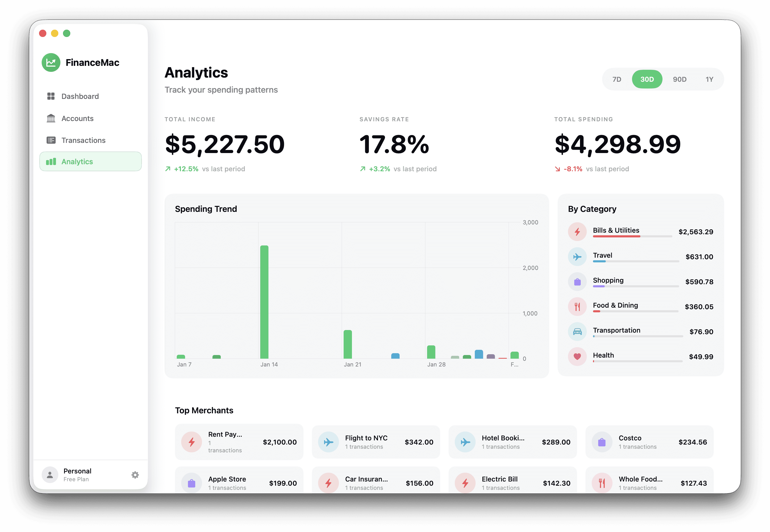Go to Accounts in the sidebar
Viewport: 770px width, 532px height.
77,118
